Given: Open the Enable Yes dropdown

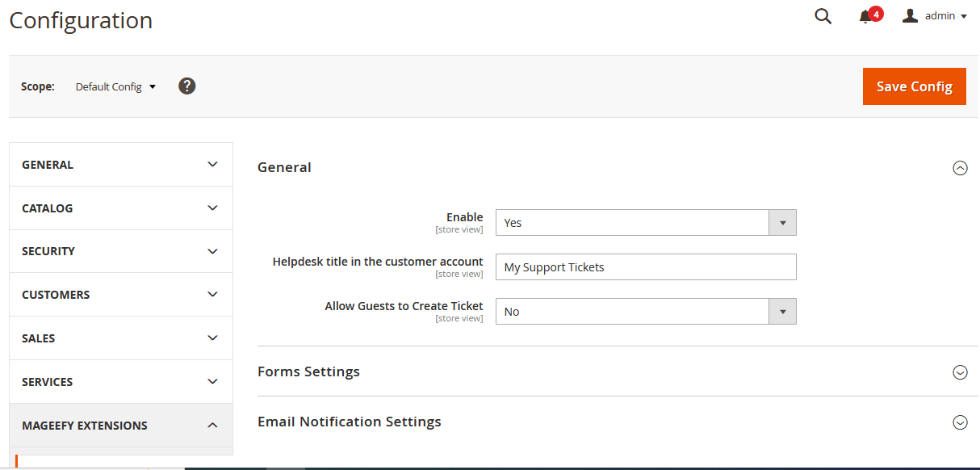Looking at the screenshot, I should click(646, 223).
